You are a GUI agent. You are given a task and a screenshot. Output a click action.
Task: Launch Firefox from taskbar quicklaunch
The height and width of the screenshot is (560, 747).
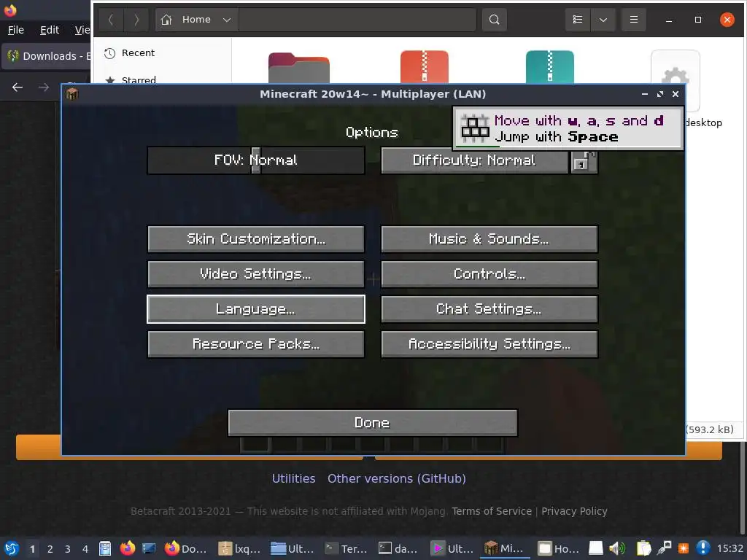(x=127, y=548)
